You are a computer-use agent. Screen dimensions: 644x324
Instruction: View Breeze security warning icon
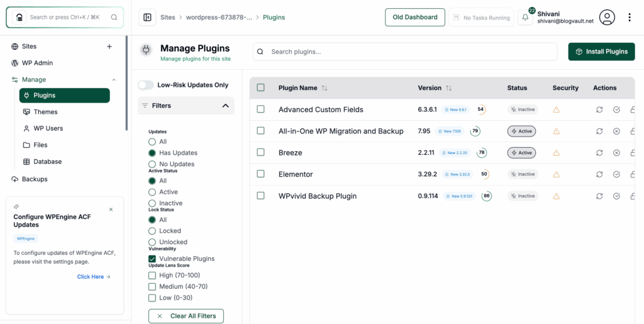pos(556,153)
